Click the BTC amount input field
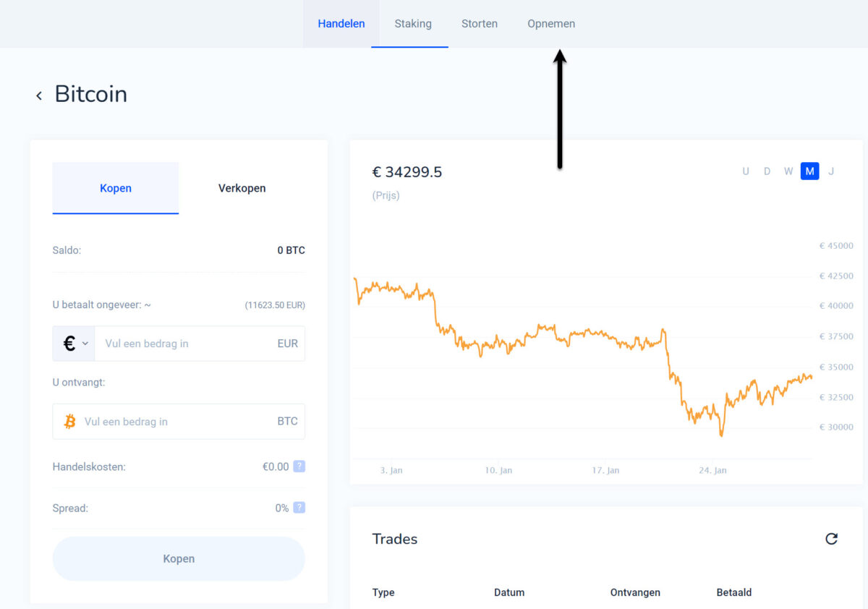 pos(179,422)
